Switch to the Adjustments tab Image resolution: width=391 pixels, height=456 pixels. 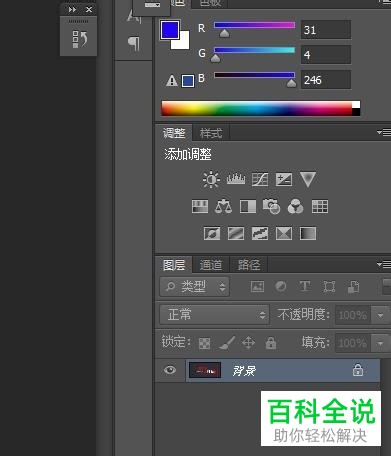[174, 133]
